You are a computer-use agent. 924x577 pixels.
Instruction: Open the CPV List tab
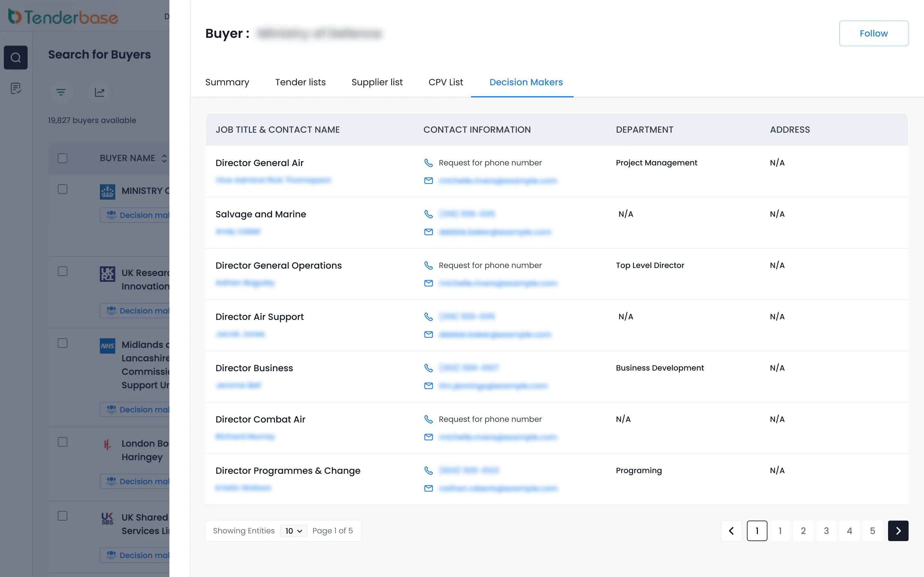tap(446, 82)
